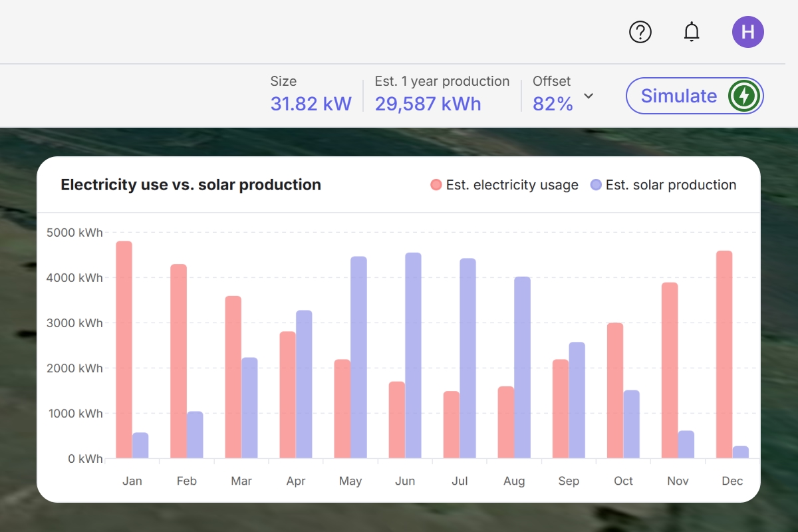Open the user avatar H menu
This screenshot has width=798, height=532.
748,31
